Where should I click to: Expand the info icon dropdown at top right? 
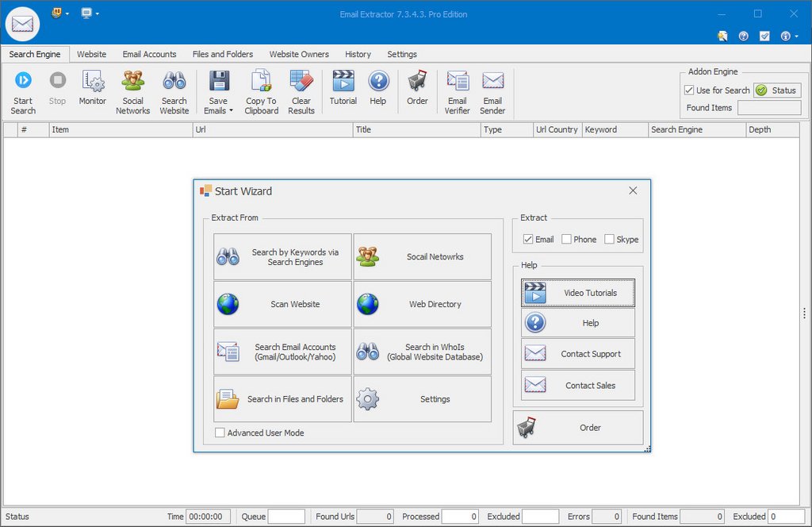[x=796, y=36]
